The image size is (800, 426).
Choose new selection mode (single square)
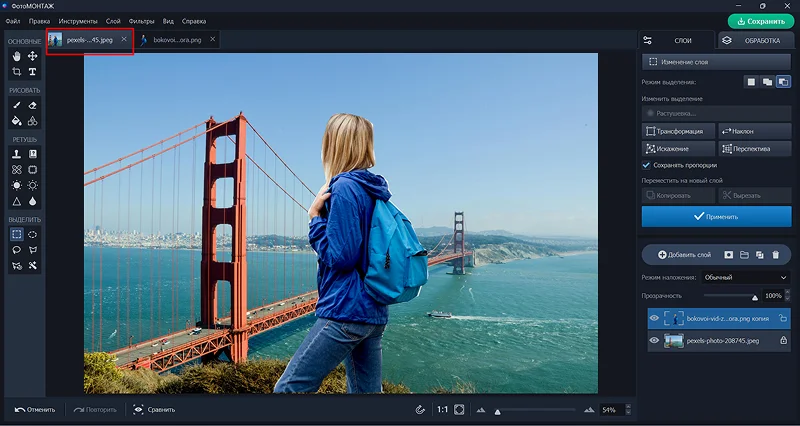pos(751,82)
